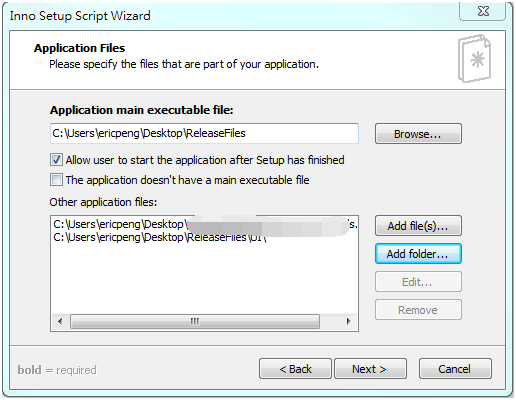Click the main executable file path field

tap(204, 134)
